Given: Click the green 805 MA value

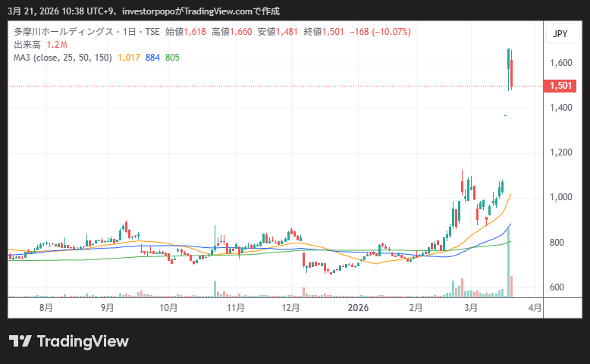Looking at the screenshot, I should [172, 57].
